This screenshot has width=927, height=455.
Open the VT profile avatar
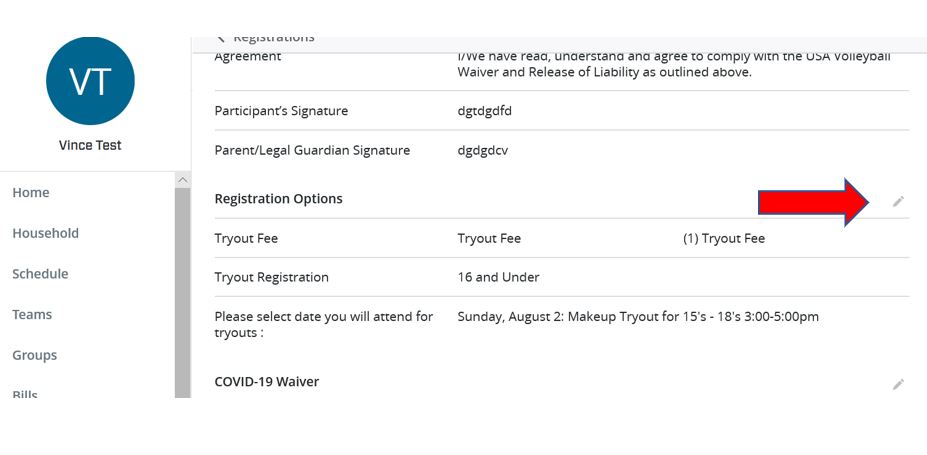click(x=90, y=81)
